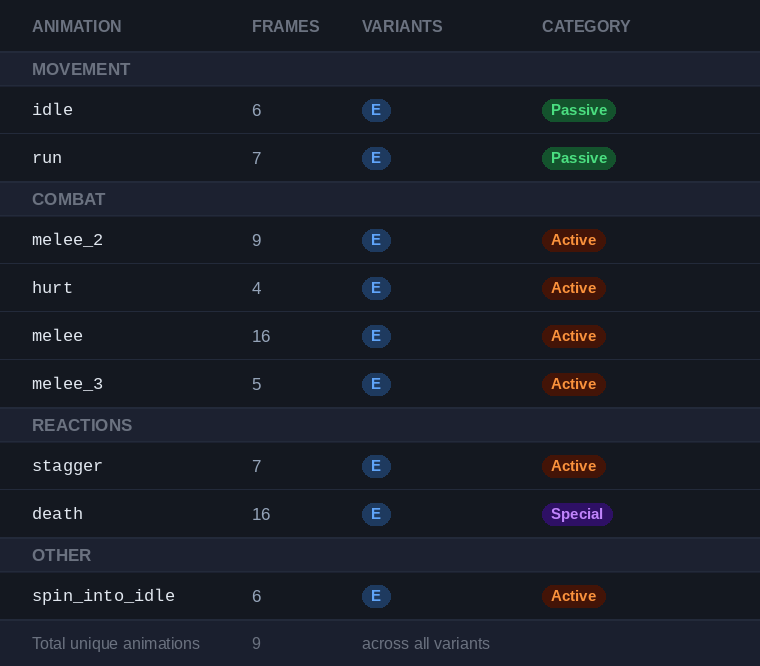
Task: Click the Active tag for melee_2
Action: (573, 240)
